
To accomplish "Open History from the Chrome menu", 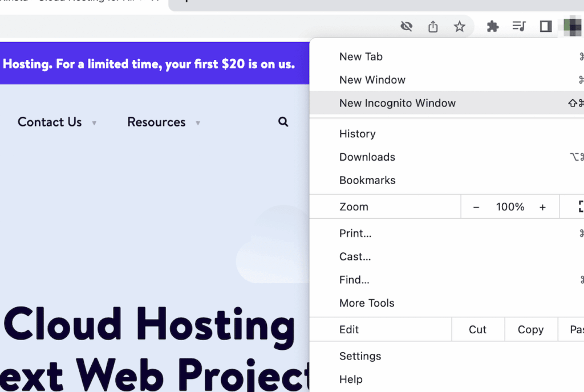I will pyautogui.click(x=357, y=134).
